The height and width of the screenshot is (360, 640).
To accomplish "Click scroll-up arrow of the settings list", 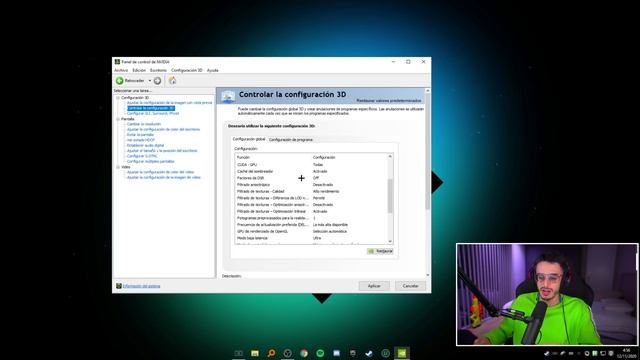I will click(390, 156).
